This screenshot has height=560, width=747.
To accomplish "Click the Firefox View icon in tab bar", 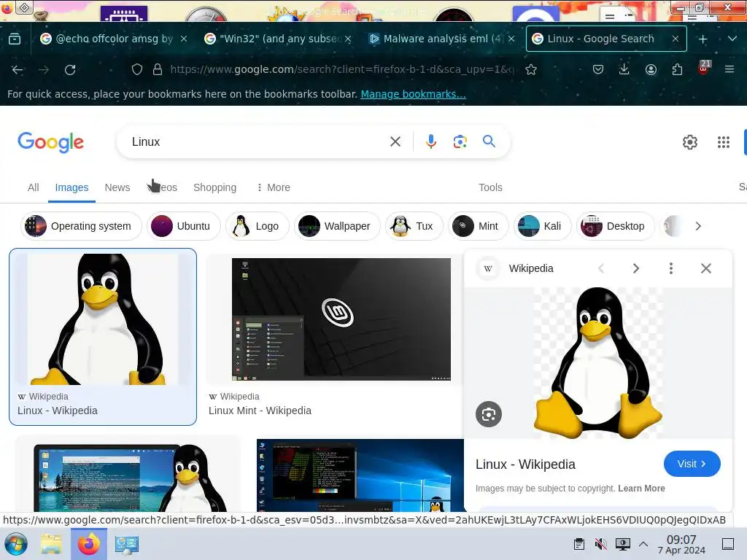I will [15, 39].
